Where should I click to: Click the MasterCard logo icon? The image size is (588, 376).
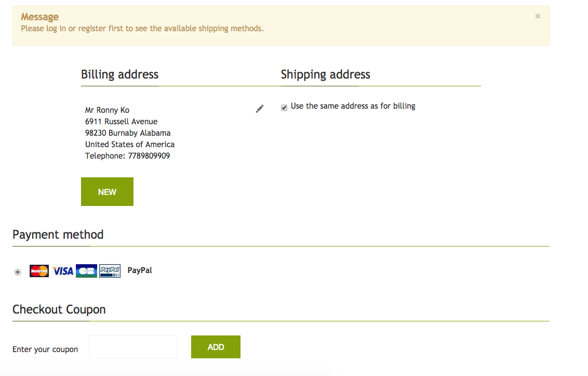coord(39,271)
